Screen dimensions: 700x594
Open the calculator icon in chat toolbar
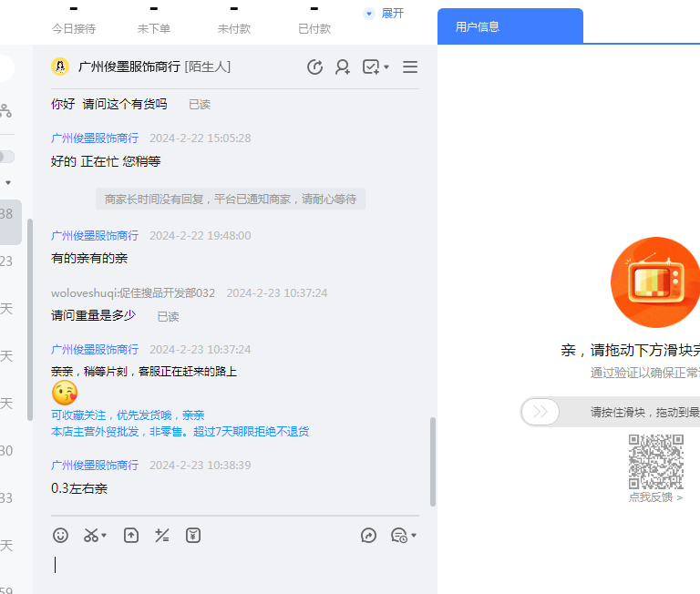[162, 536]
